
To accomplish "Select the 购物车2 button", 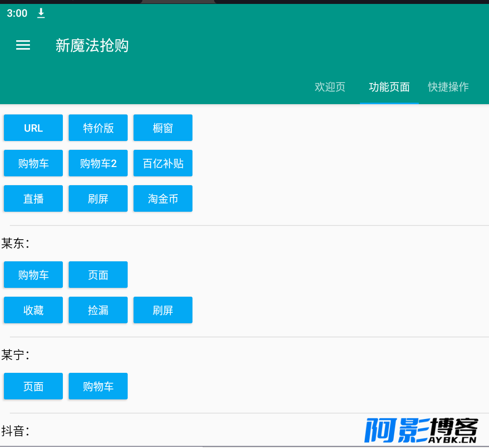I will click(98, 163).
